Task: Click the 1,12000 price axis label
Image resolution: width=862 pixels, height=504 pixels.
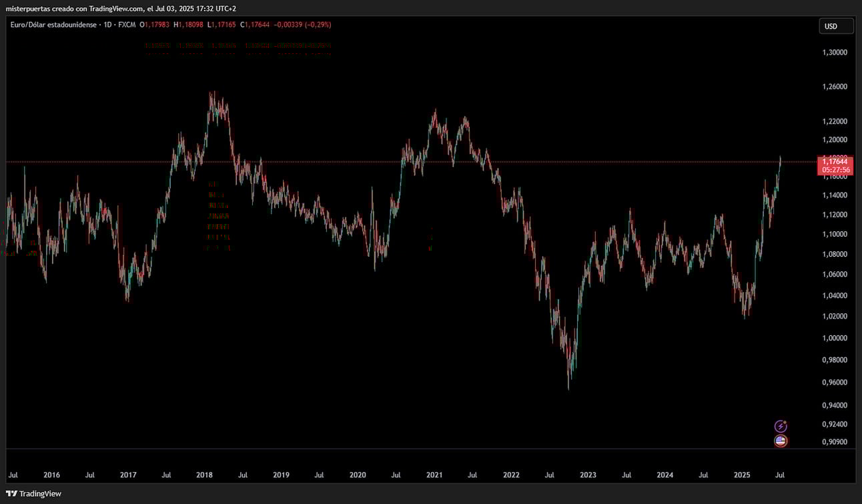Action: 834,215
